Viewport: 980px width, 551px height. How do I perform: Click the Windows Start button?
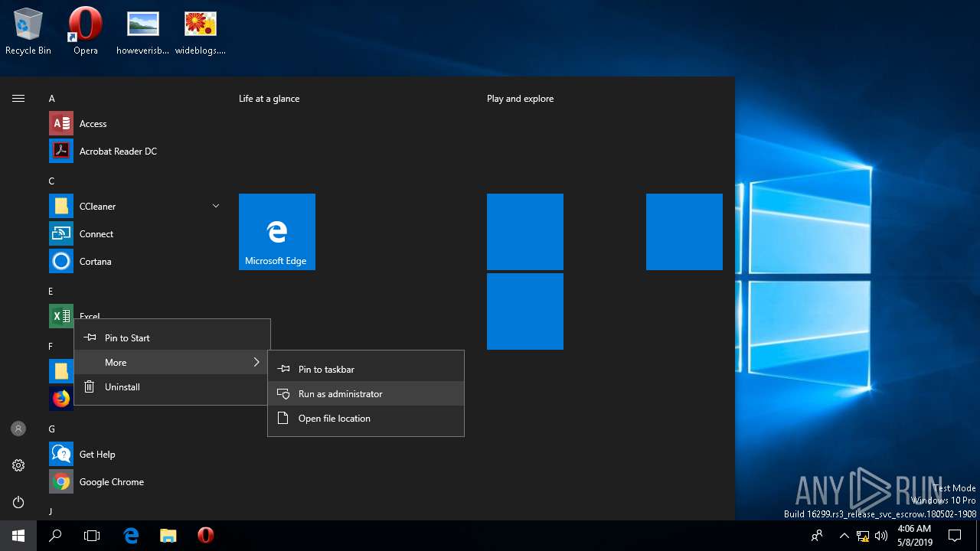click(x=18, y=536)
